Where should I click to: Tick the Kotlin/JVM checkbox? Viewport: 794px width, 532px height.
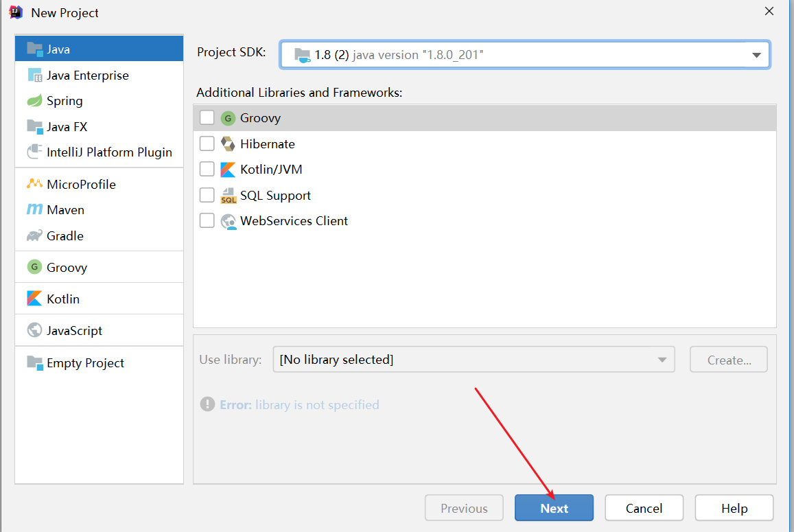[207, 169]
